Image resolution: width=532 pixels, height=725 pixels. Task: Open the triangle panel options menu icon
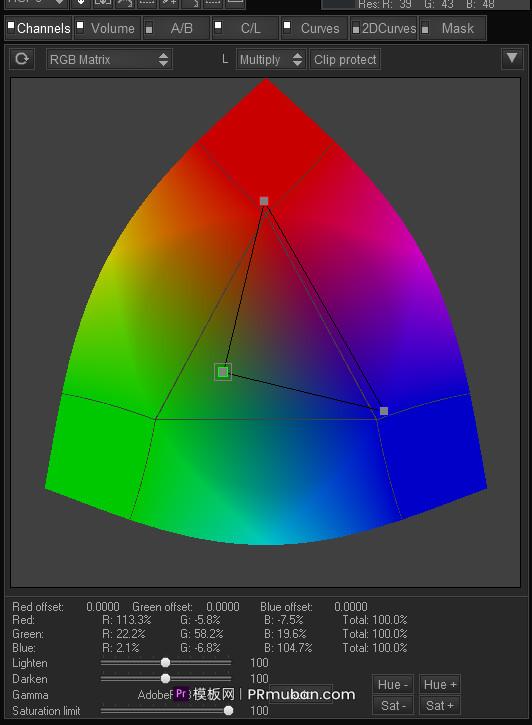coord(512,58)
